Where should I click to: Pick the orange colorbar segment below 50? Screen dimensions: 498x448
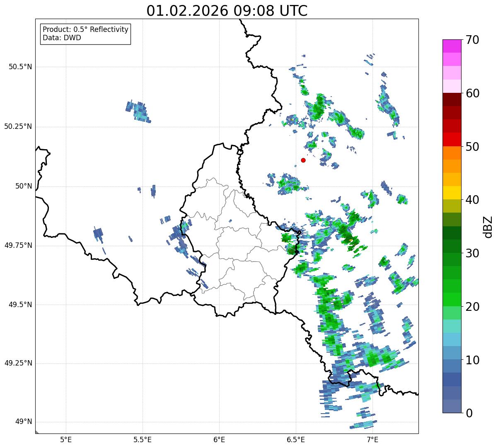pos(452,153)
